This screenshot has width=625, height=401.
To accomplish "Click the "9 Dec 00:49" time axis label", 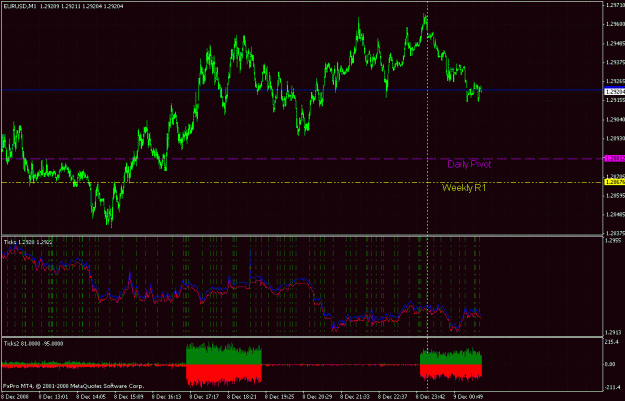I will click(468, 397).
